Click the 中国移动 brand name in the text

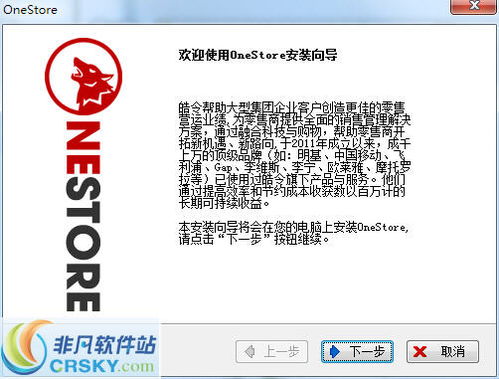pos(358,155)
